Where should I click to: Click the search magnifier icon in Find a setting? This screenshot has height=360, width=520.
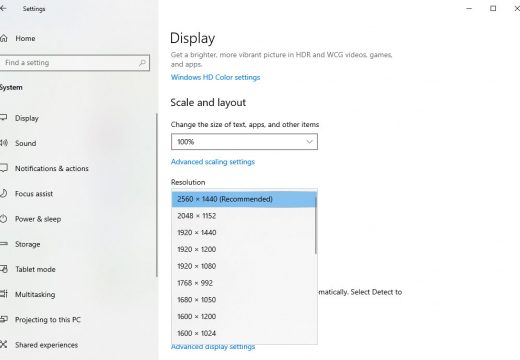pos(142,63)
